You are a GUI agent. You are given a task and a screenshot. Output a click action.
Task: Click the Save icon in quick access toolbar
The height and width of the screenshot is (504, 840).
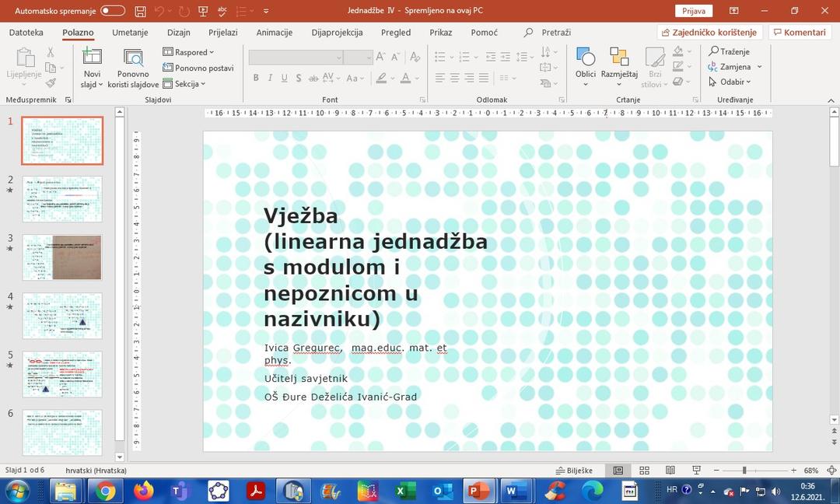[140, 11]
